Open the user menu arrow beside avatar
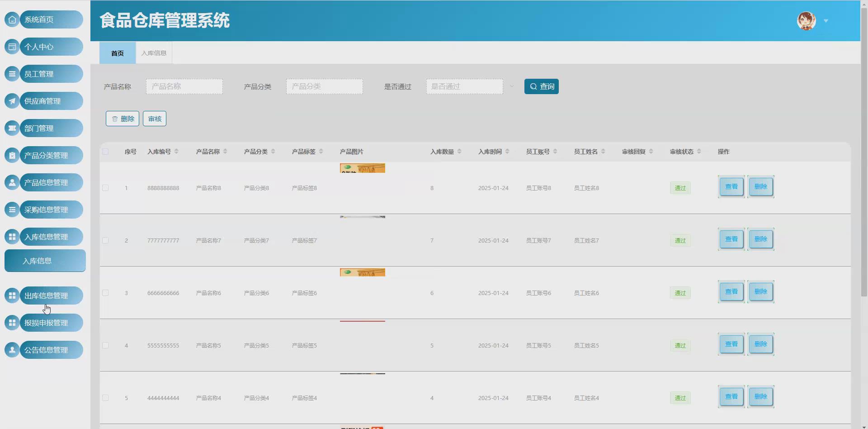Viewport: 868px width, 429px height. point(826,21)
